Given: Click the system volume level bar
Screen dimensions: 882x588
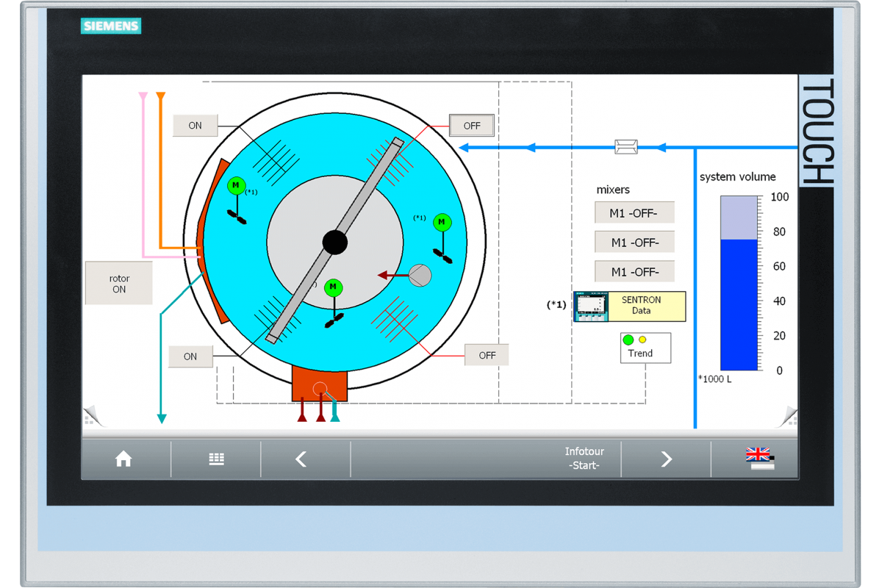Looking at the screenshot, I should point(739,283).
